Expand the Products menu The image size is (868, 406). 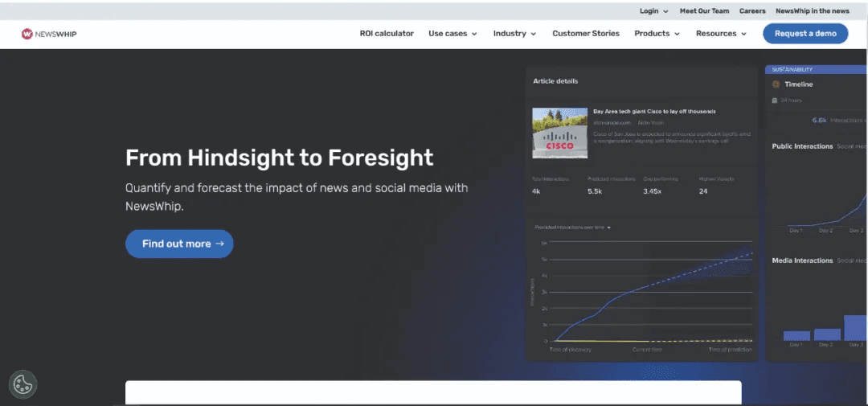(x=657, y=33)
